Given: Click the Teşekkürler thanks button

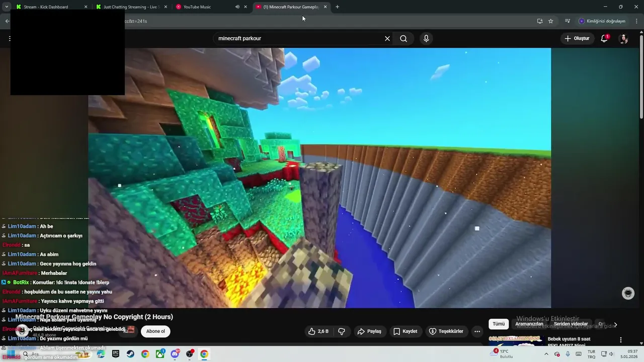Looking at the screenshot, I should (446, 331).
